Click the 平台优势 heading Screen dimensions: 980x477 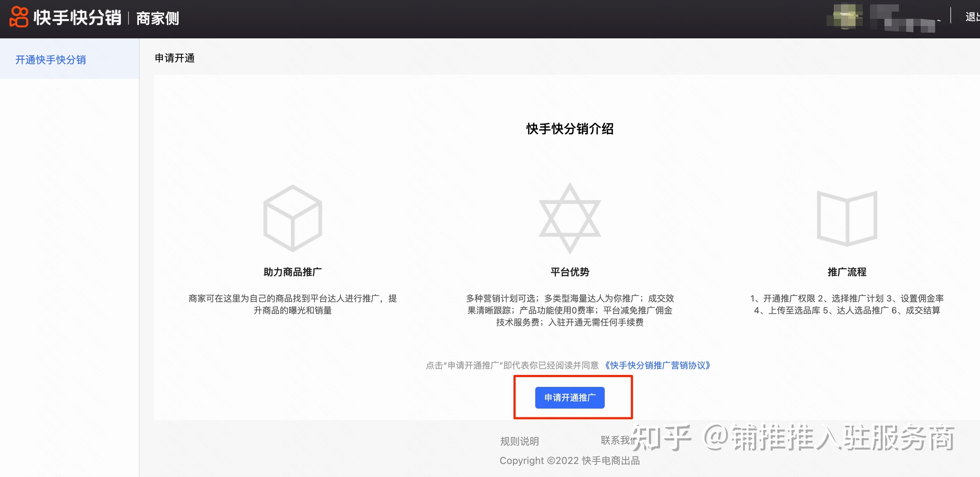coord(570,272)
